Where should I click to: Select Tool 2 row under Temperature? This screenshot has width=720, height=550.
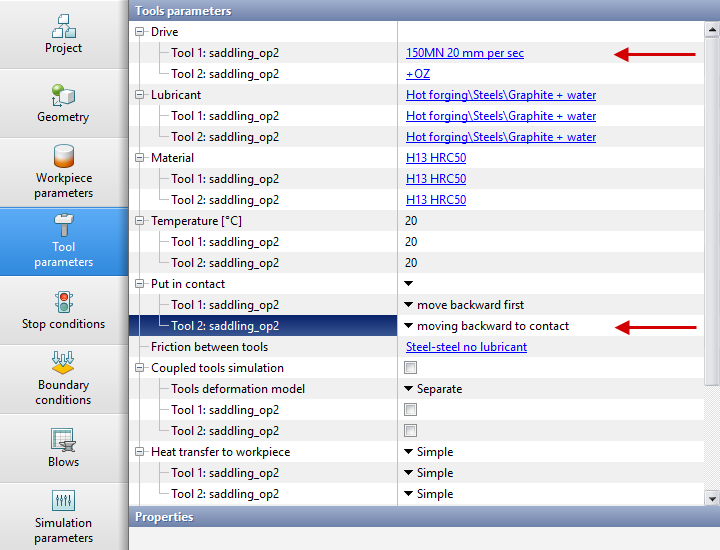[x=224, y=263]
